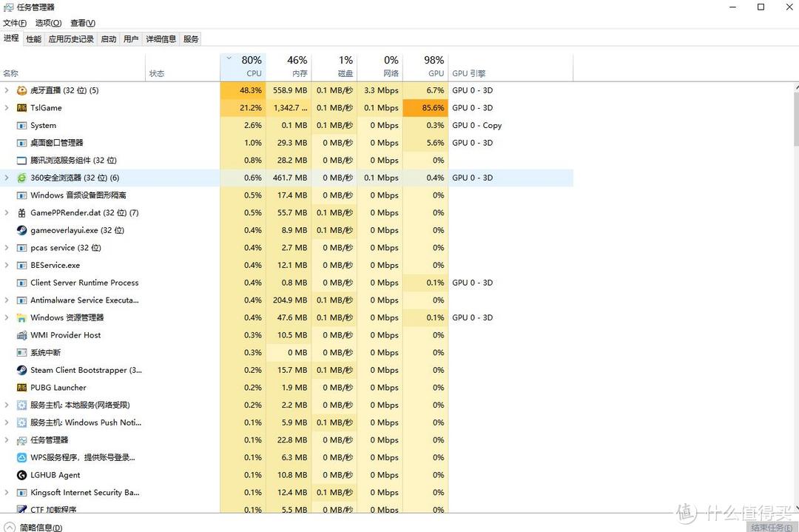Switch to the 启动 tab
Screen dimensions: 799x532
click(109, 38)
